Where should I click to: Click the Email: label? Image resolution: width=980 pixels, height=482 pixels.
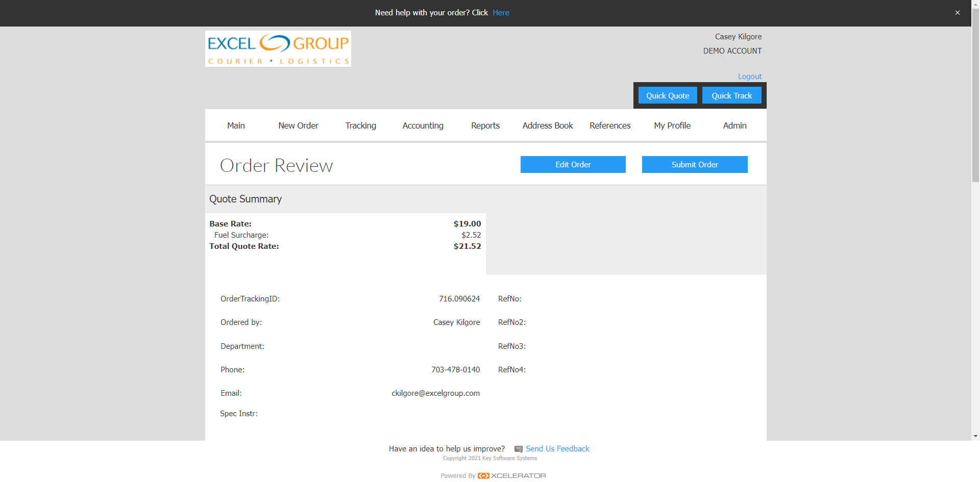click(x=231, y=393)
